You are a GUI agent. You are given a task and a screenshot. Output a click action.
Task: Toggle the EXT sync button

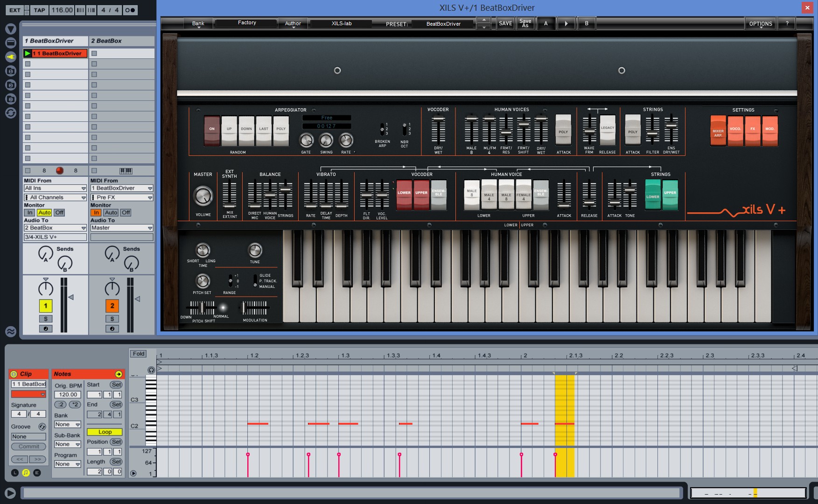tap(15, 10)
